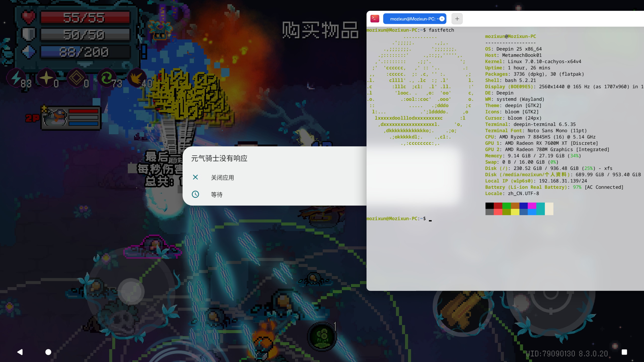The image size is (644, 362).
Task: Tap the blue crystal energy icon
Action: pos(28,52)
